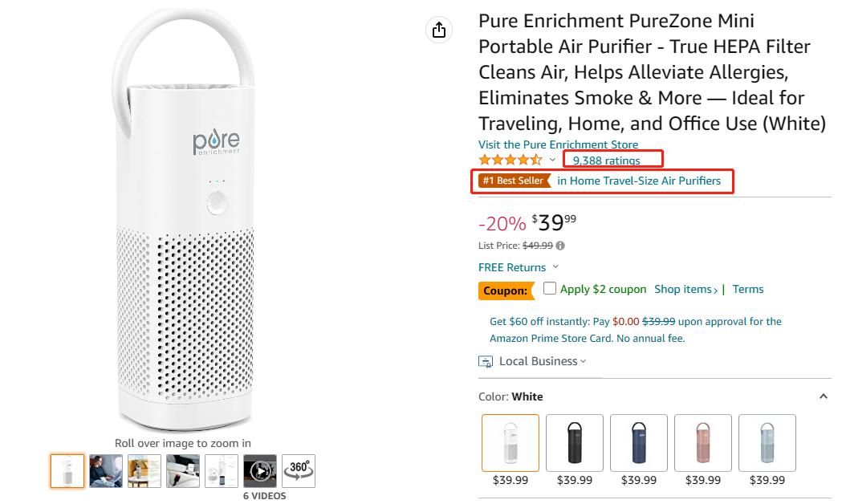Play the product video thumbnail
842x504 pixels.
coord(260,471)
